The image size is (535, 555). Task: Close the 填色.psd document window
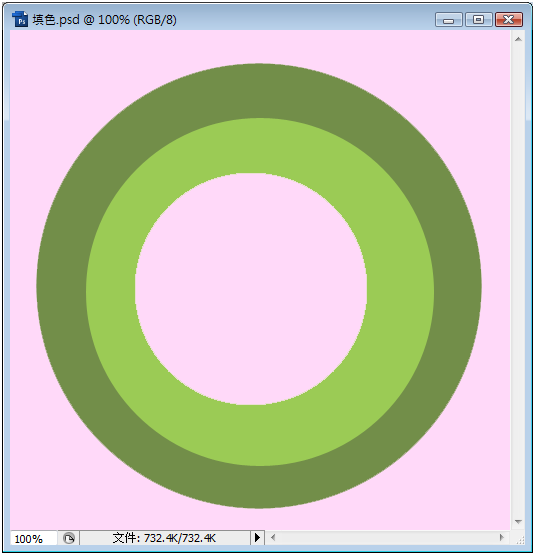tap(508, 19)
